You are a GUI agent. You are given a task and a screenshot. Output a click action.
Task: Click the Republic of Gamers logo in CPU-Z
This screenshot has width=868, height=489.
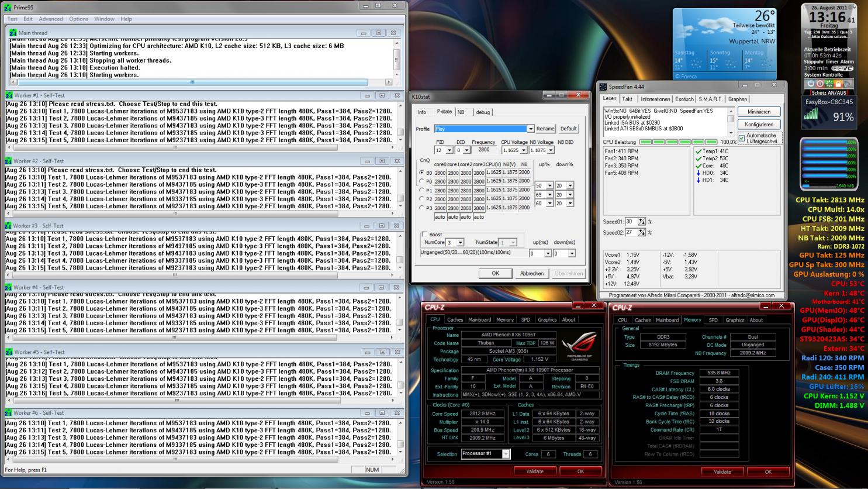(578, 346)
